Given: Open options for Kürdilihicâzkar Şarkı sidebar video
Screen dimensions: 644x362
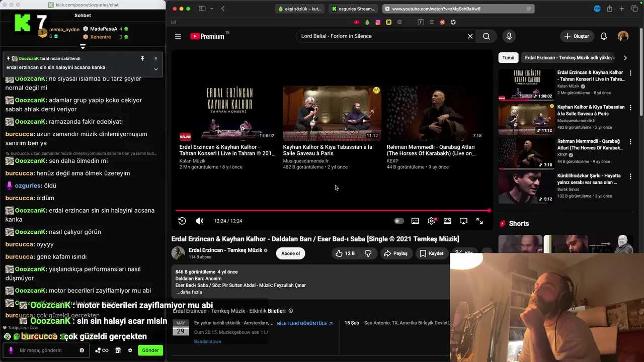Looking at the screenshot, I should click(630, 176).
